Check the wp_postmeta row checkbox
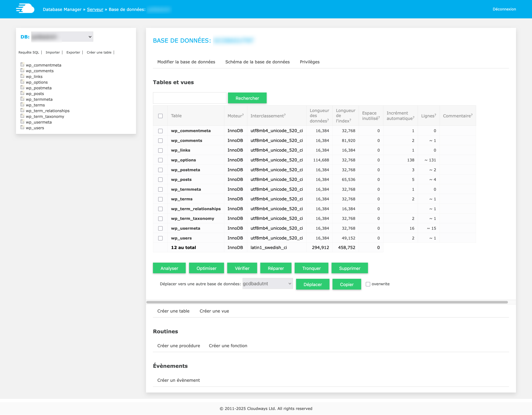Image resolution: width=532 pixels, height=415 pixels. (x=160, y=170)
